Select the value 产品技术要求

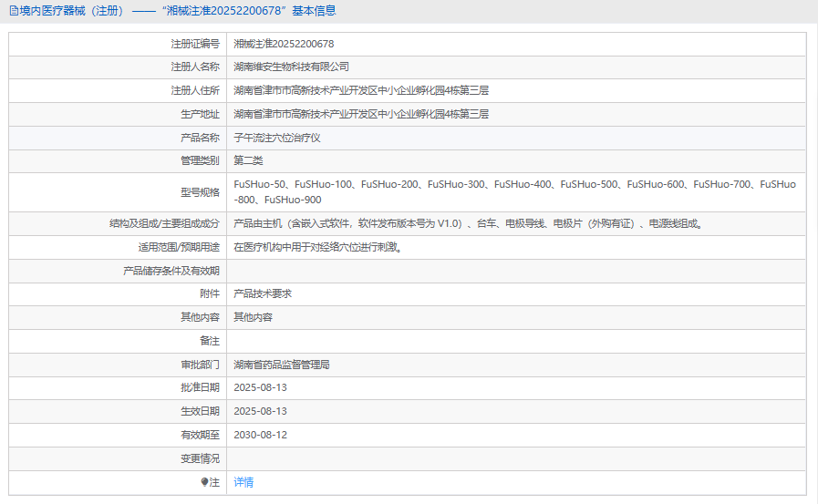pos(263,294)
